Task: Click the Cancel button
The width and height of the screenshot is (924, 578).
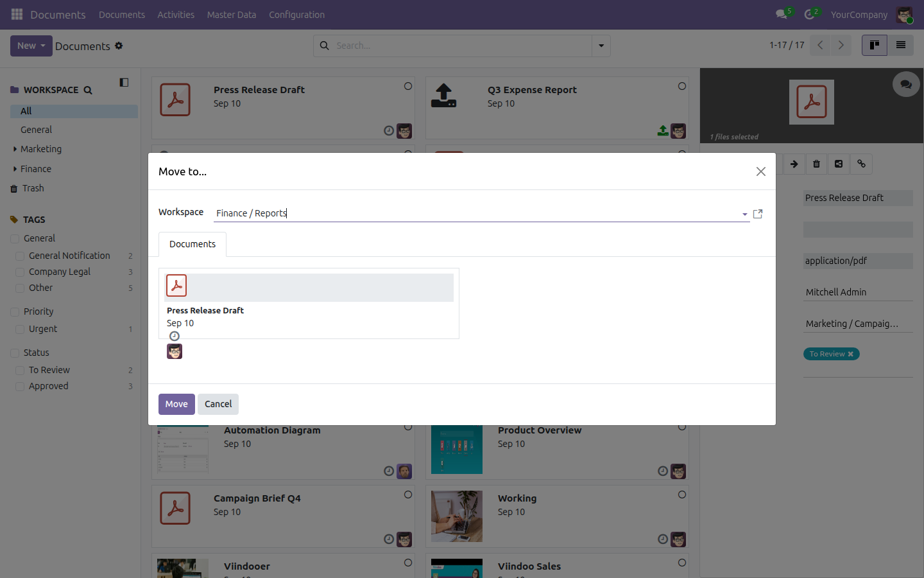Action: tap(218, 404)
